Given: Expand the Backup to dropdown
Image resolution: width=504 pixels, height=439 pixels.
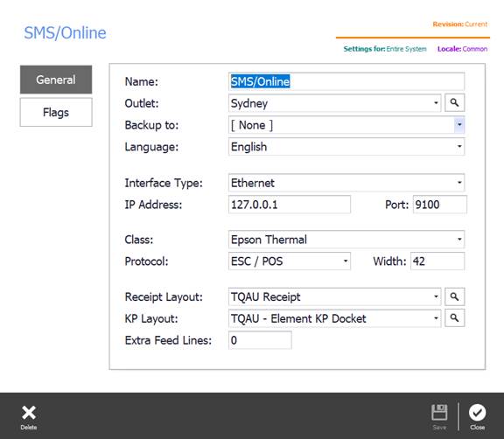Looking at the screenshot, I should click(346, 125).
